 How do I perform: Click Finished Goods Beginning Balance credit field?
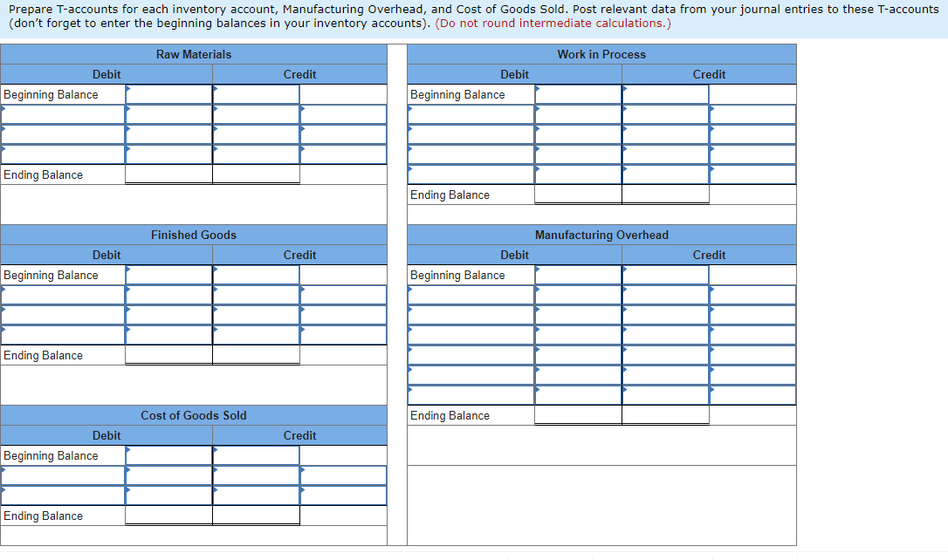click(256, 275)
